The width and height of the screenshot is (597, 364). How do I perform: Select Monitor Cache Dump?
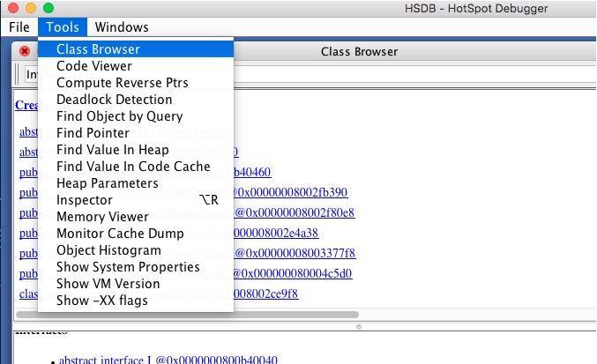point(136,234)
